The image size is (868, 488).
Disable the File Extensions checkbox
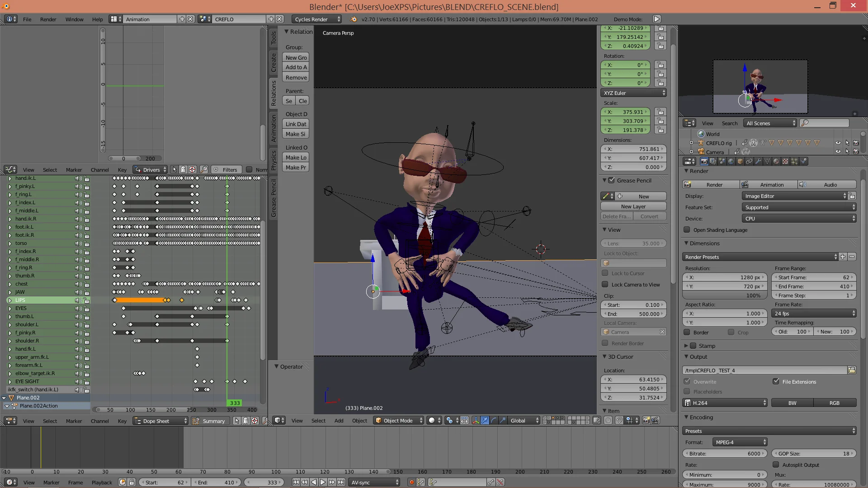[x=776, y=382]
